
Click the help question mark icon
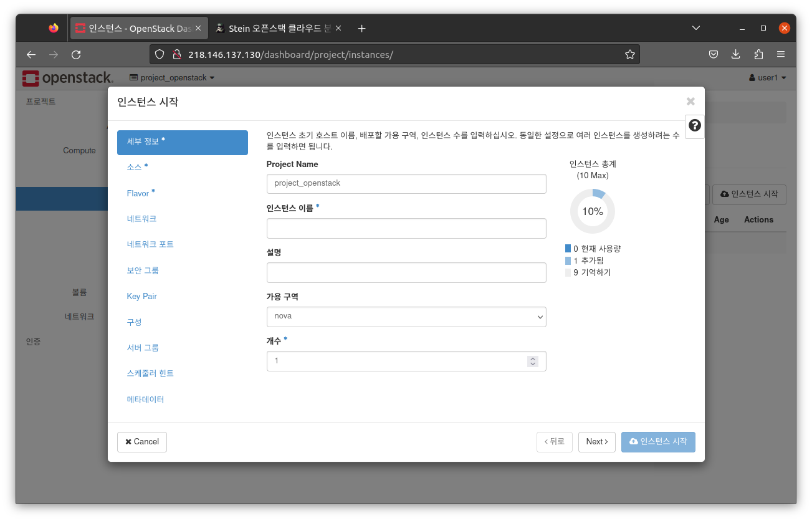tap(695, 125)
